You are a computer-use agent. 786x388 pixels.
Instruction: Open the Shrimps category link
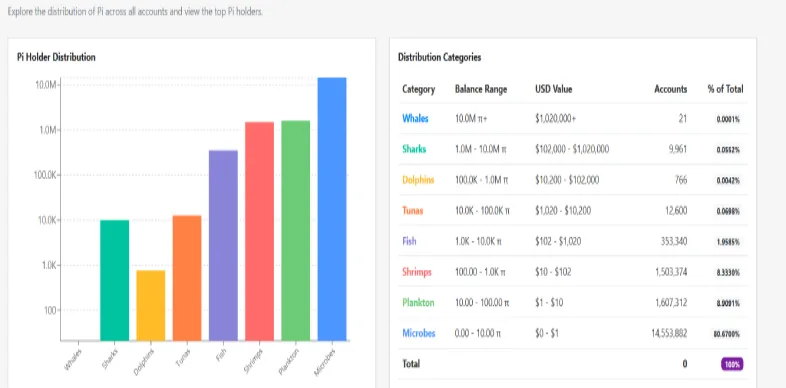pyautogui.click(x=417, y=272)
